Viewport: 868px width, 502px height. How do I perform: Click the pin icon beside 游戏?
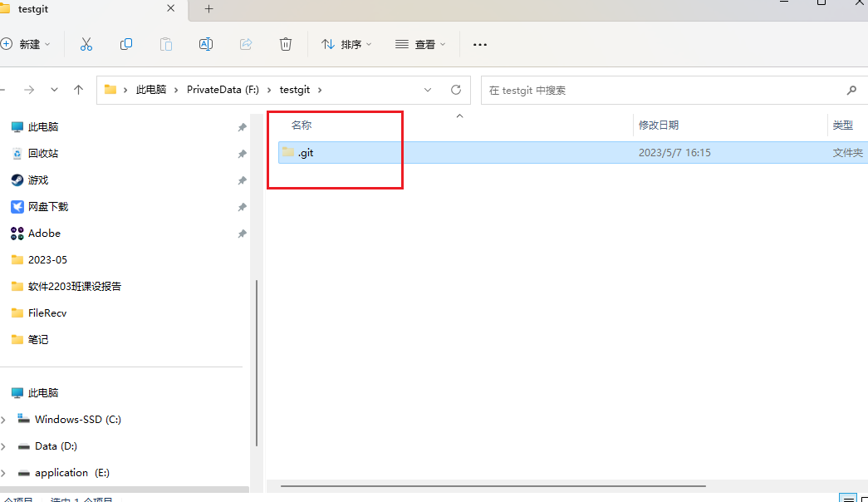pos(242,180)
